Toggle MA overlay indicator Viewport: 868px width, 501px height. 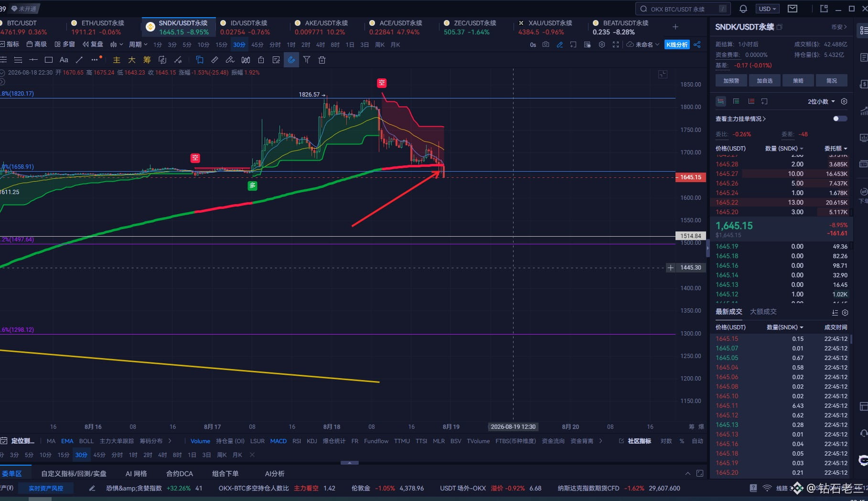click(x=51, y=441)
